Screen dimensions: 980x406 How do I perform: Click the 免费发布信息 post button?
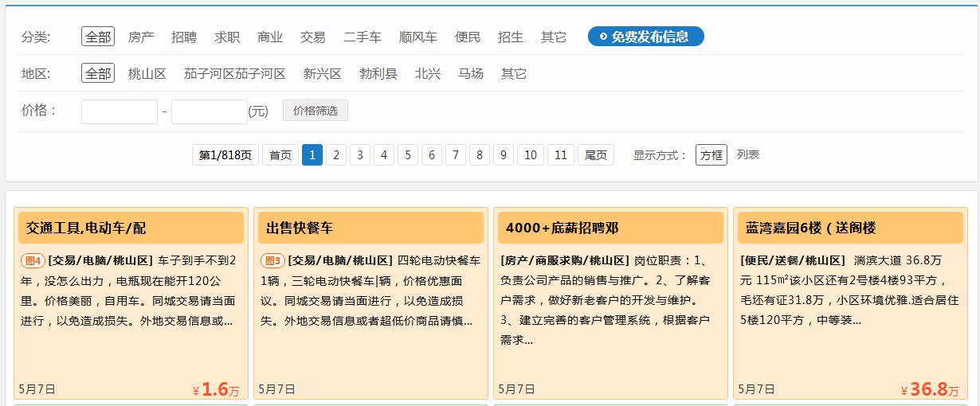click(x=645, y=37)
